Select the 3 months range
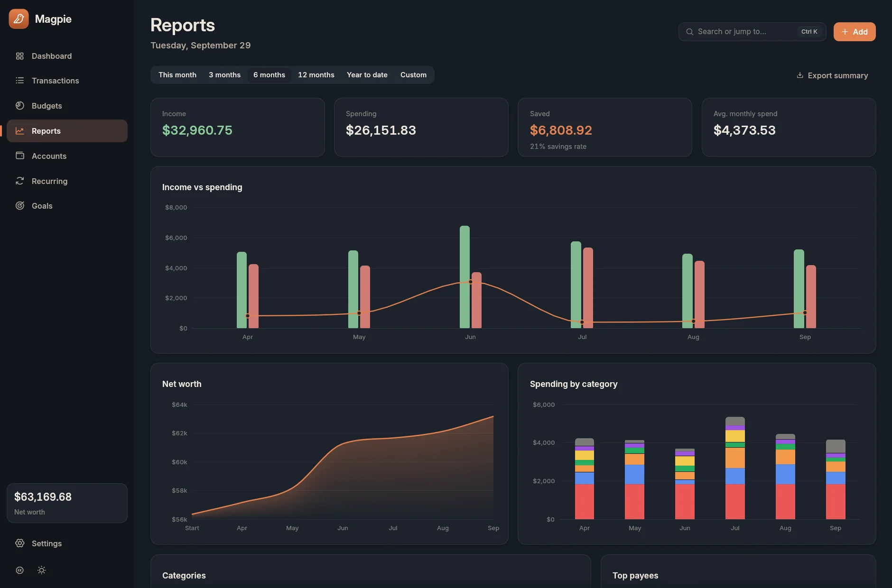The image size is (892, 588). coord(225,75)
